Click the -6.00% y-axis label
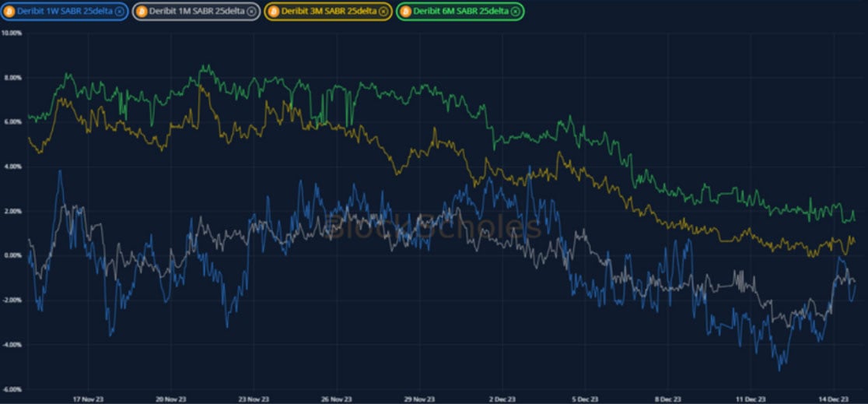Screen dimensions: 868x404 12,388
